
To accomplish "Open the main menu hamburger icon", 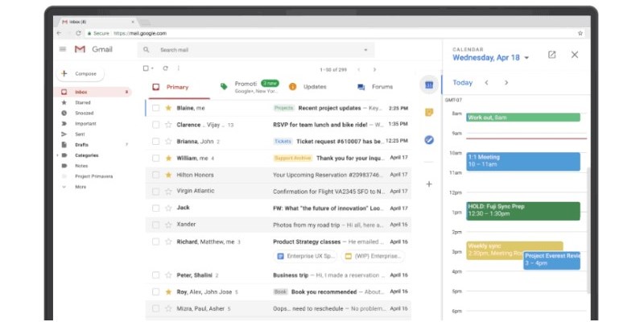I will point(63,49).
